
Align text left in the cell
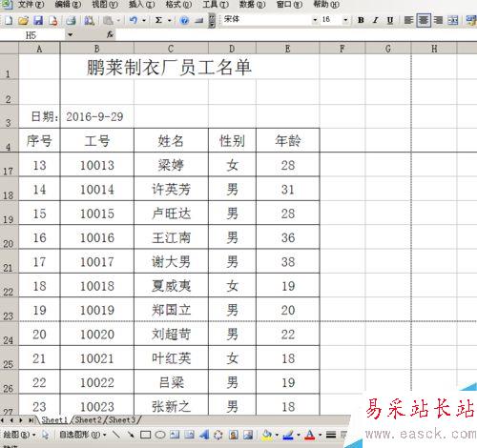point(408,20)
